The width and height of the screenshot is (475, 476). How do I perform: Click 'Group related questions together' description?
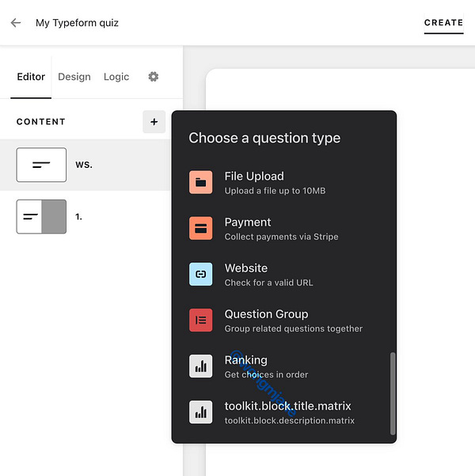point(294,329)
